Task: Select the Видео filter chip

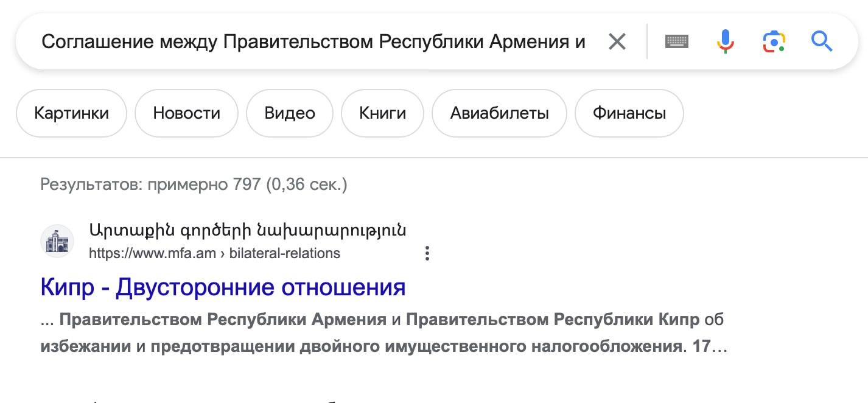Action: point(290,113)
